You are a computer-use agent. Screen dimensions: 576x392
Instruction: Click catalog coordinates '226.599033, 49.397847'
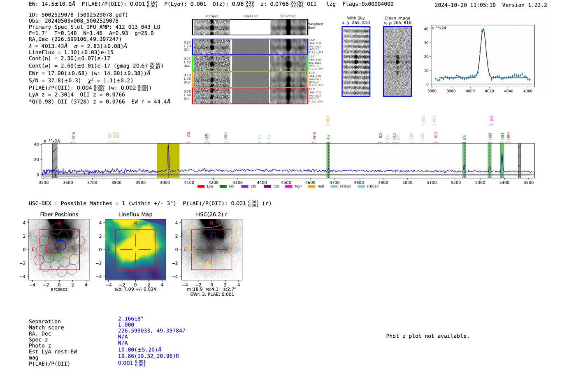tap(151, 331)
